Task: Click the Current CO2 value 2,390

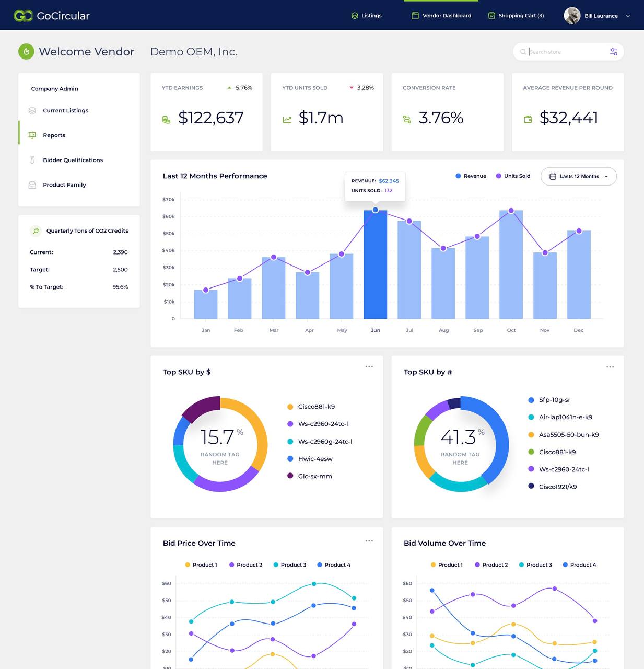Action: (x=120, y=252)
